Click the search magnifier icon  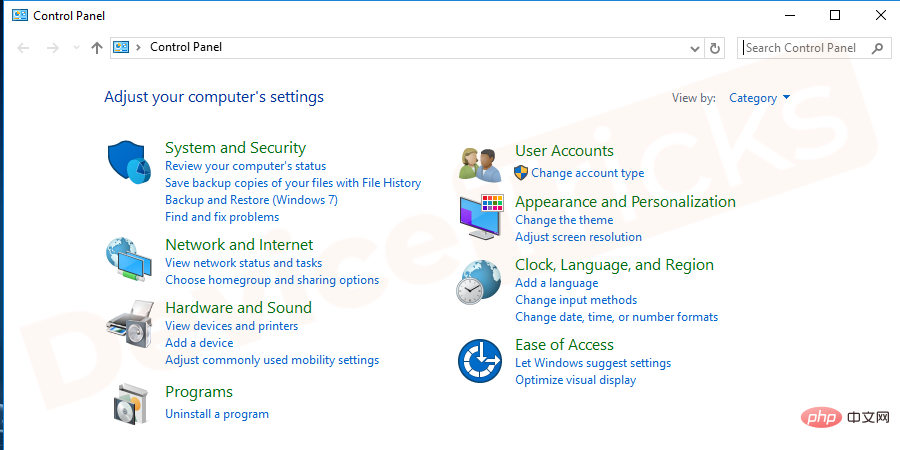pyautogui.click(x=877, y=48)
